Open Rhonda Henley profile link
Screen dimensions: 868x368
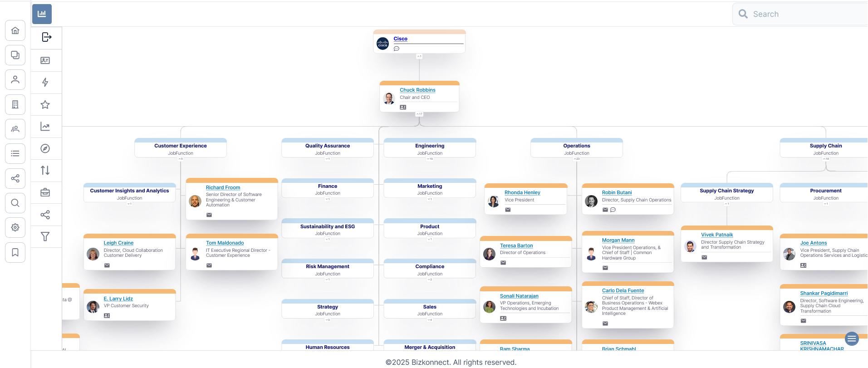click(x=522, y=193)
